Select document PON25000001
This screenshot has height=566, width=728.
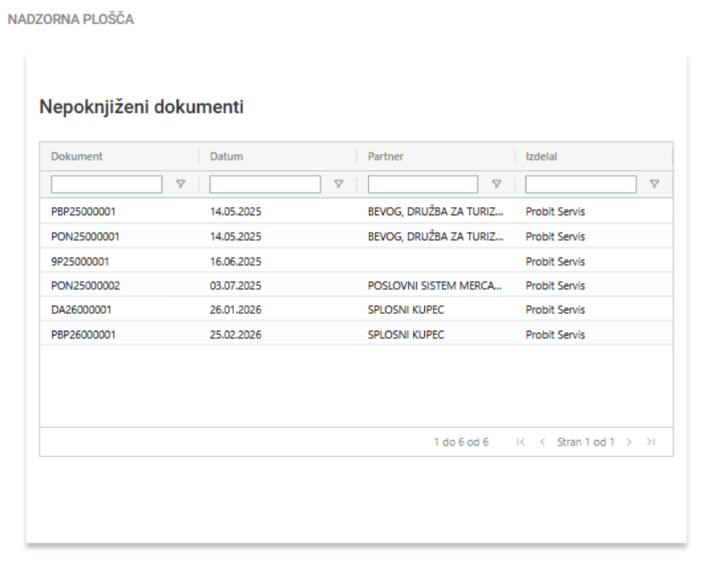(85, 237)
